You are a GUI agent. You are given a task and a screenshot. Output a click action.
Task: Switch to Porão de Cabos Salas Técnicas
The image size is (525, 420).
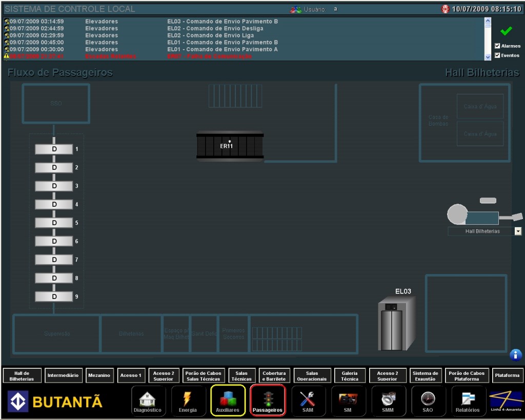coord(203,376)
